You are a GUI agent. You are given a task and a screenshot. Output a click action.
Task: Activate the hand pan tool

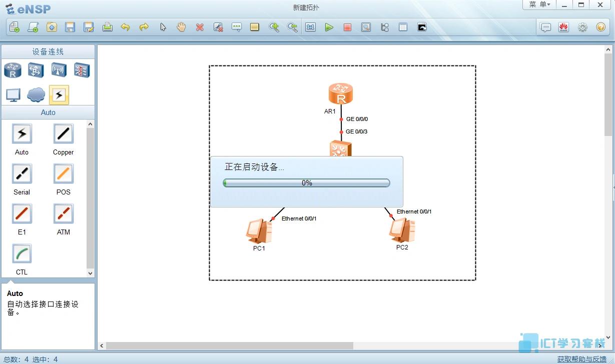coord(181,27)
